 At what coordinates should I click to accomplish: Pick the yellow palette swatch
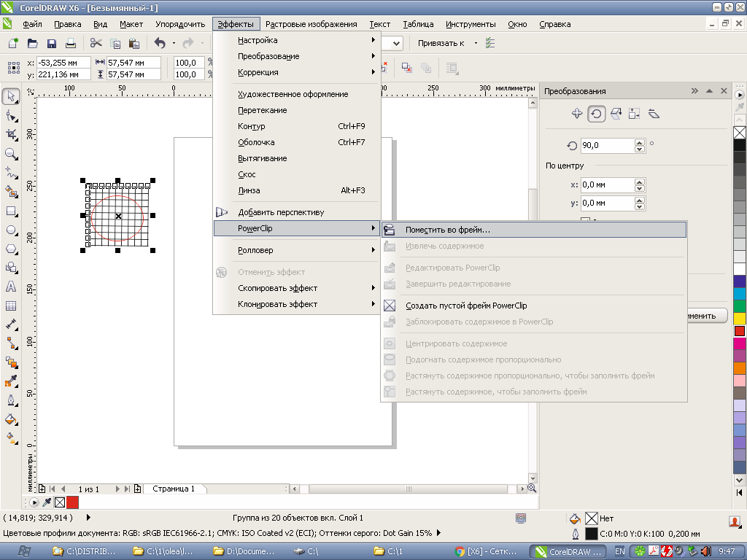(740, 319)
